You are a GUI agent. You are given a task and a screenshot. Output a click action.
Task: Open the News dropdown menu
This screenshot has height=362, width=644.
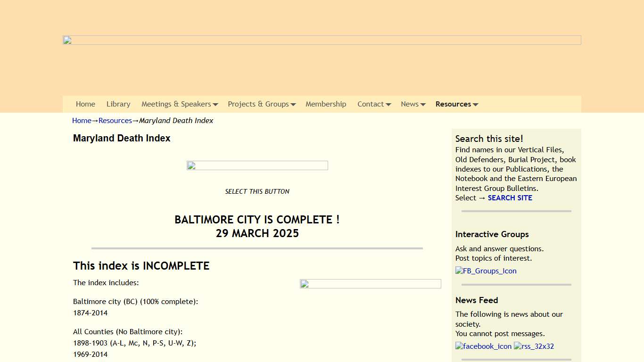coord(413,104)
